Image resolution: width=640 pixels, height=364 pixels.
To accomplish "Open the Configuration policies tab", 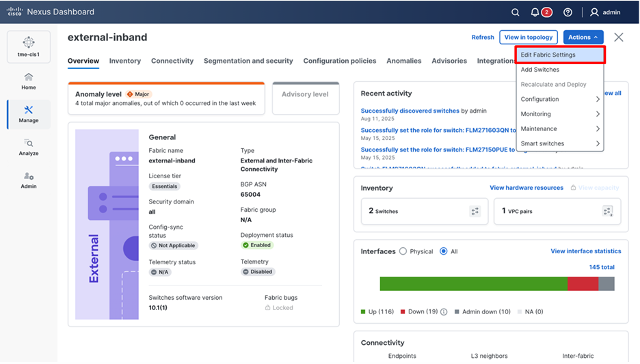I will tap(340, 61).
